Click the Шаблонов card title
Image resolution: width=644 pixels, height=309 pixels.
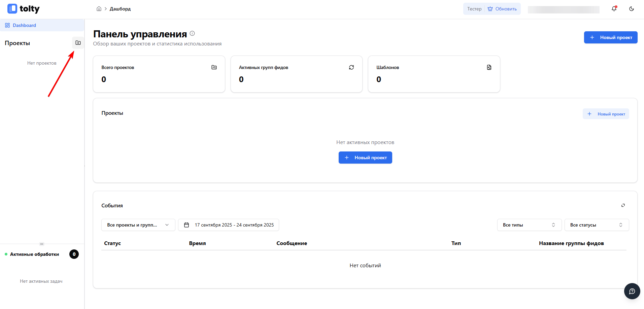coord(388,67)
